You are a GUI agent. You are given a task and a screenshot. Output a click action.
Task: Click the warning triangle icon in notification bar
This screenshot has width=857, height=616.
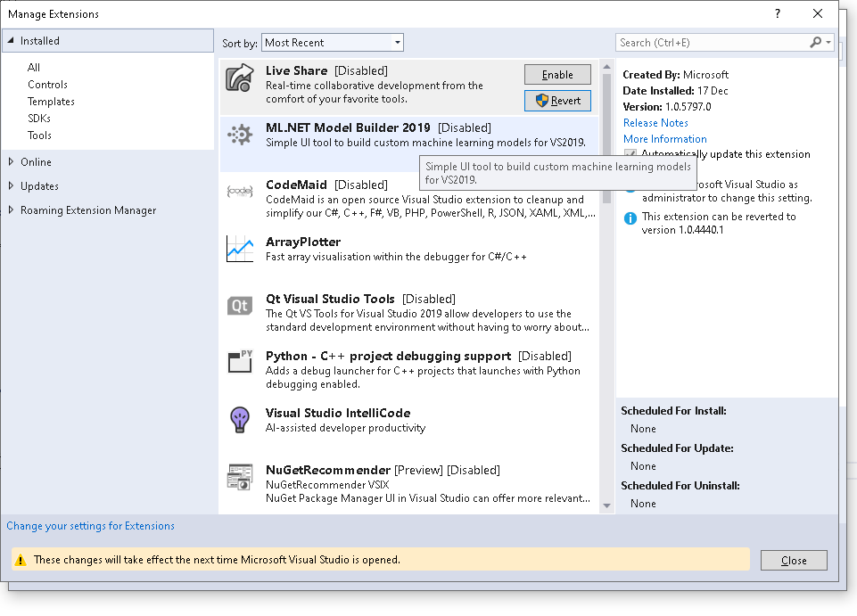click(21, 560)
